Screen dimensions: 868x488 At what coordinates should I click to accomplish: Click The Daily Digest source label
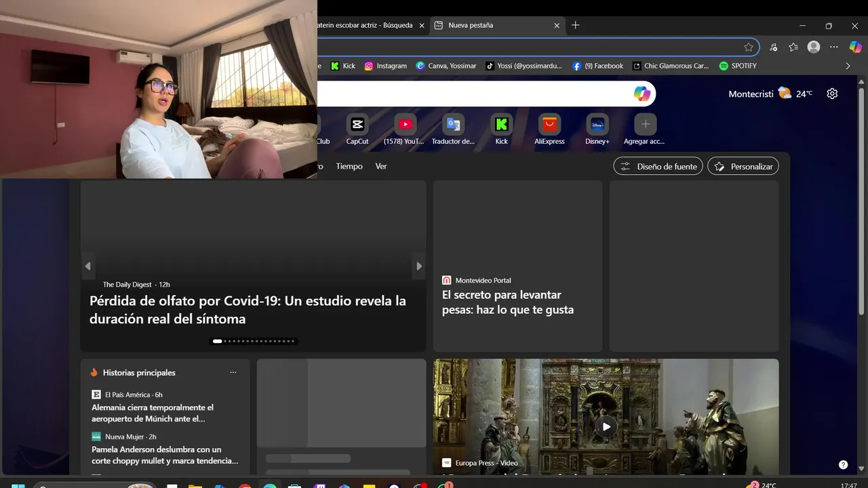tap(127, 285)
